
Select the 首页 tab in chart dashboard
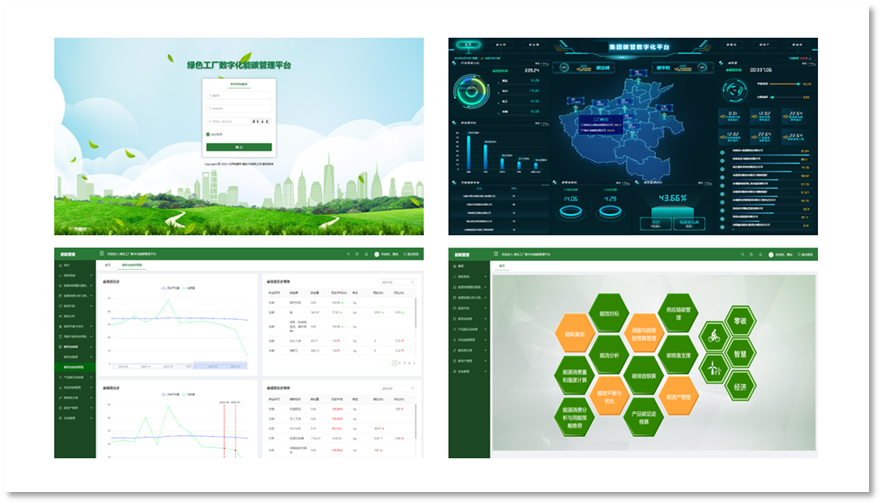coord(108,265)
